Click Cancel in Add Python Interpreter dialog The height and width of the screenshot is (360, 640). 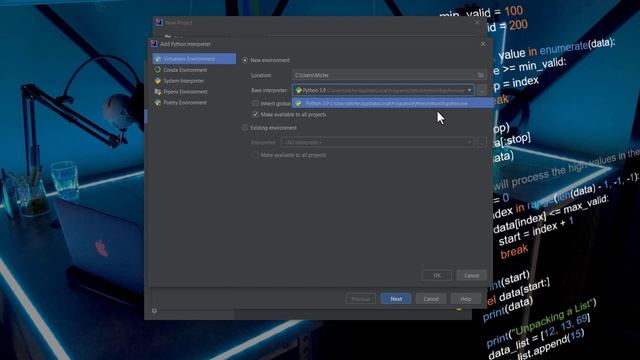pyautogui.click(x=471, y=276)
